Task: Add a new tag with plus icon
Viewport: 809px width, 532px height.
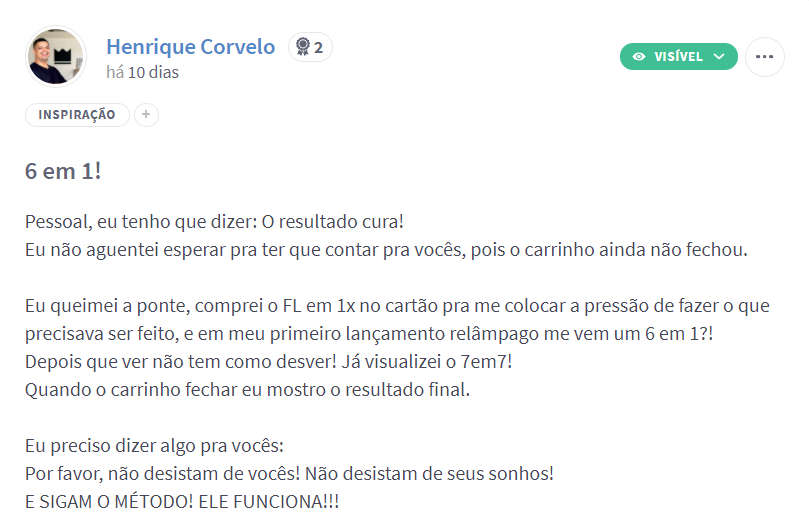Action: point(146,115)
